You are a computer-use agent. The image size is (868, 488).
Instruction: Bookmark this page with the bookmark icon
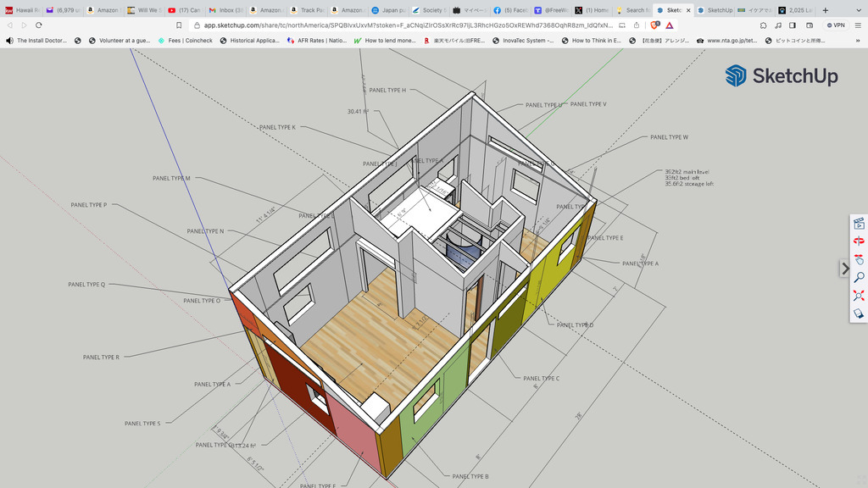(179, 25)
